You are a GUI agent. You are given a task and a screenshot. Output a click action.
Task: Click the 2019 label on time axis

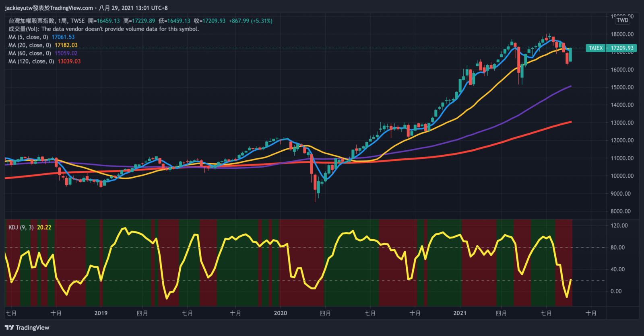[x=101, y=313]
